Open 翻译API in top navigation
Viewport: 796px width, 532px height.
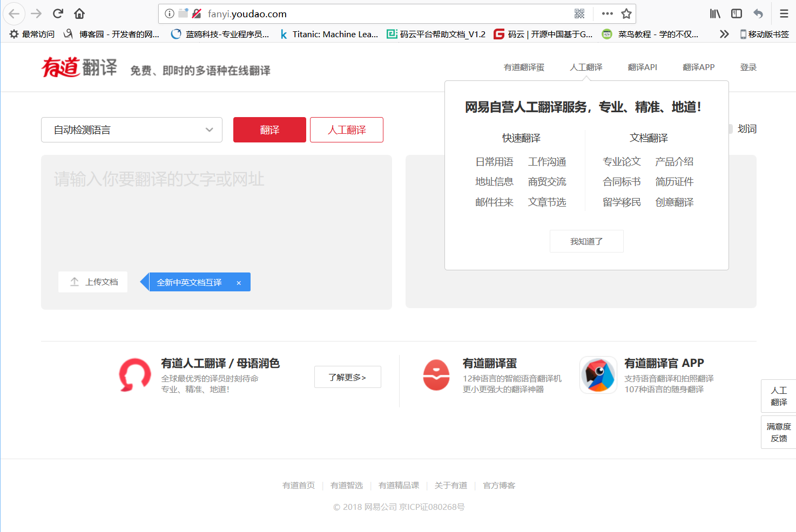tap(643, 67)
